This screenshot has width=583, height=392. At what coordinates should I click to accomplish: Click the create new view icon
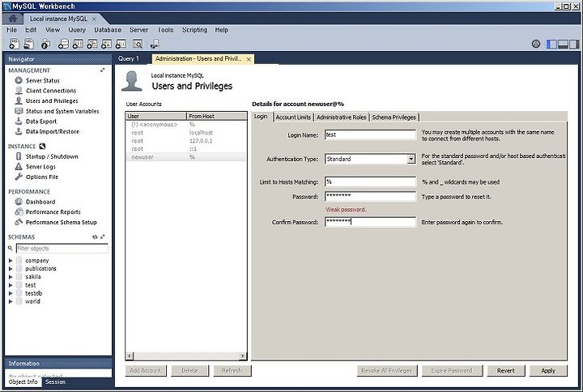tap(91, 44)
